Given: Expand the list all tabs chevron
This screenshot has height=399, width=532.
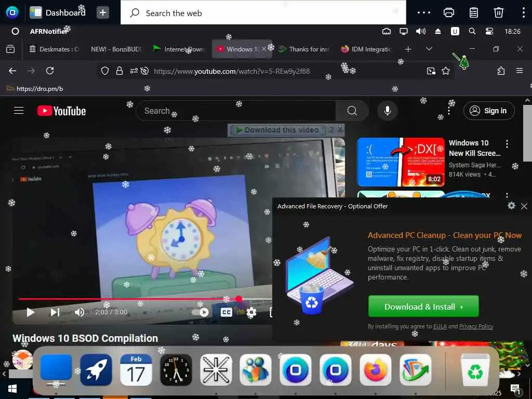Looking at the screenshot, I should tap(429, 49).
